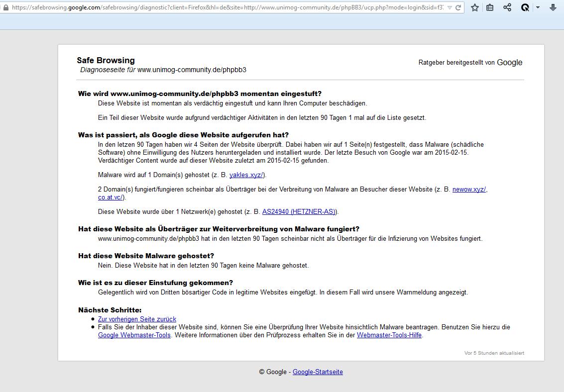The height and width of the screenshot is (392, 564).
Task: Click 'Zur vorherigen Seite zurück' link
Action: [x=137, y=319]
